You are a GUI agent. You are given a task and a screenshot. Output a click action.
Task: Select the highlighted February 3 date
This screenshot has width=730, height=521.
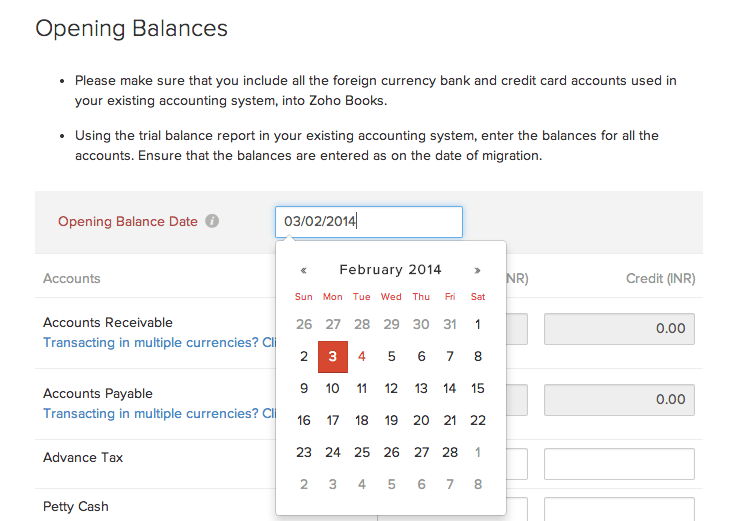(332, 357)
